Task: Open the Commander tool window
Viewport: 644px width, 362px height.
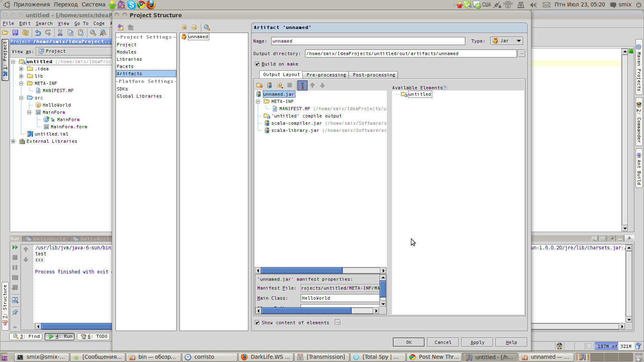Action: click(x=639, y=123)
